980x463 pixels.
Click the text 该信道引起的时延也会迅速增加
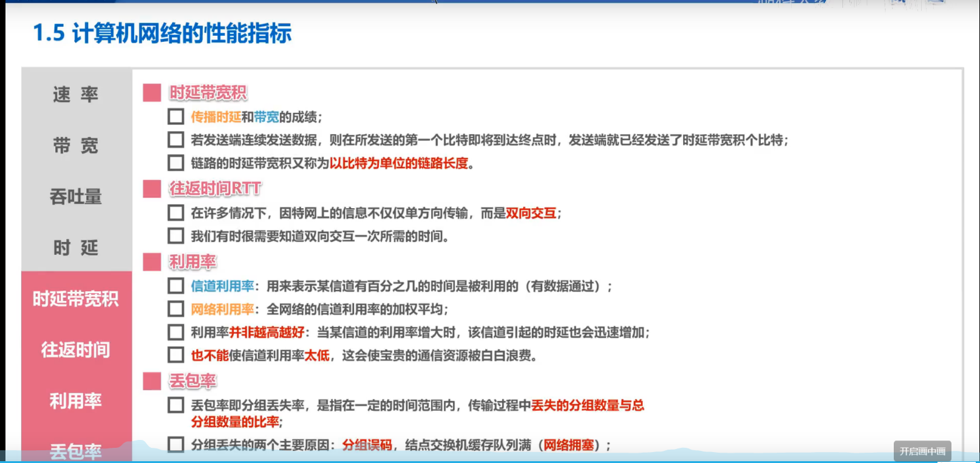[556, 333]
